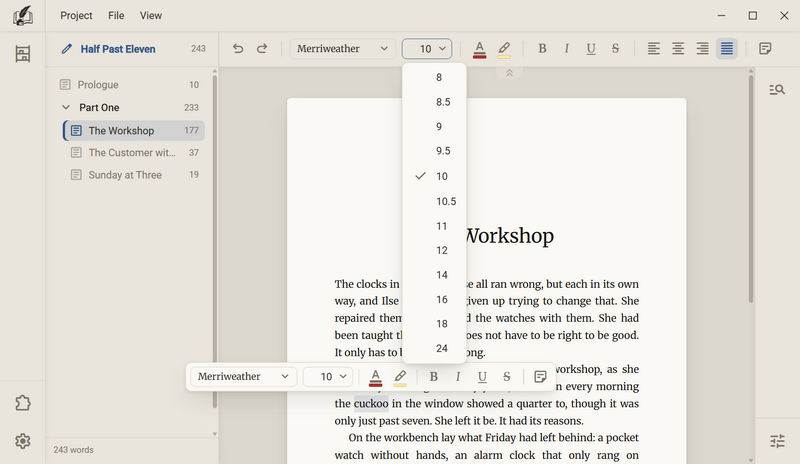Choose font size 16
Viewport: 800px width, 464px height.
[434, 299]
